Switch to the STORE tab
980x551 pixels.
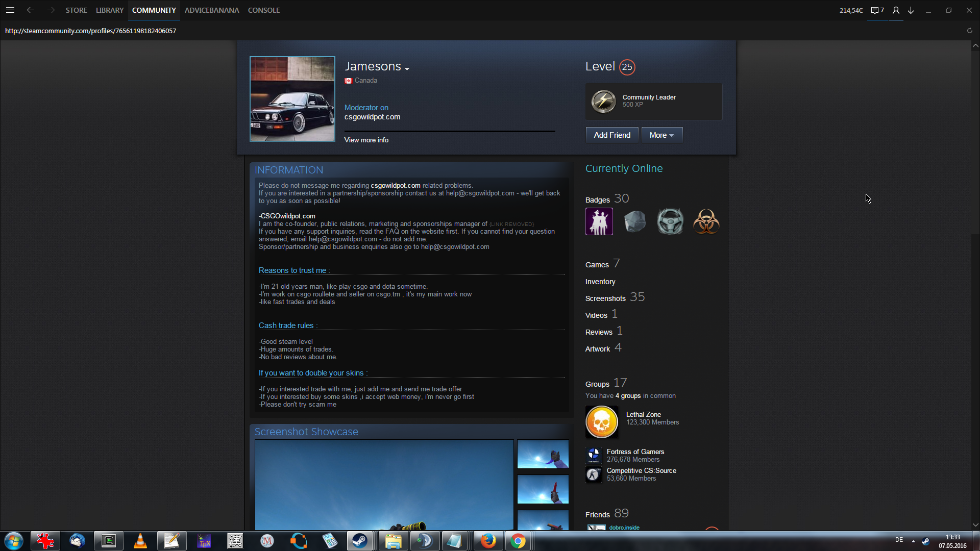(x=76, y=10)
